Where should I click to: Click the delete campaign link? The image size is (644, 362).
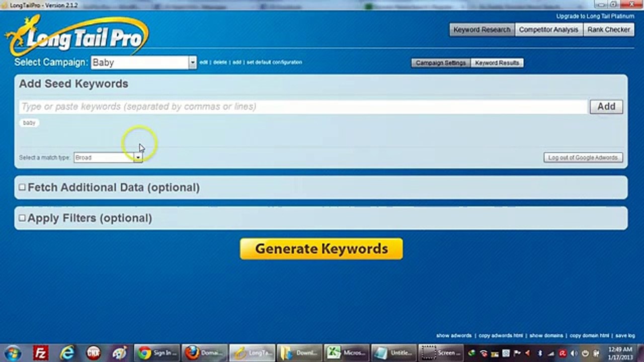point(220,62)
